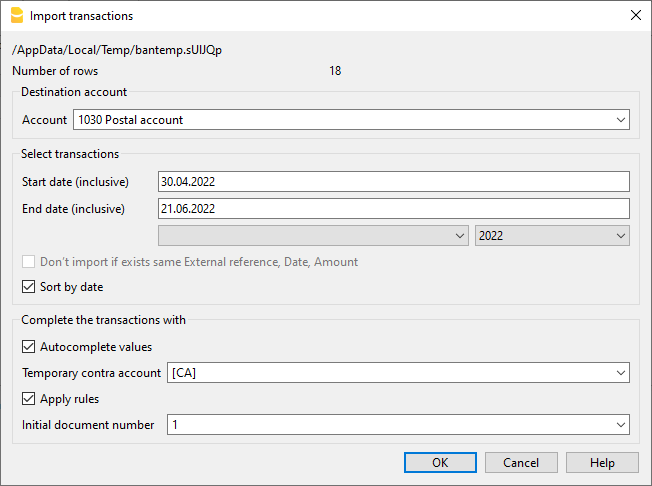This screenshot has width=652, height=486.
Task: Click the Initial document number label
Action: coord(88,425)
